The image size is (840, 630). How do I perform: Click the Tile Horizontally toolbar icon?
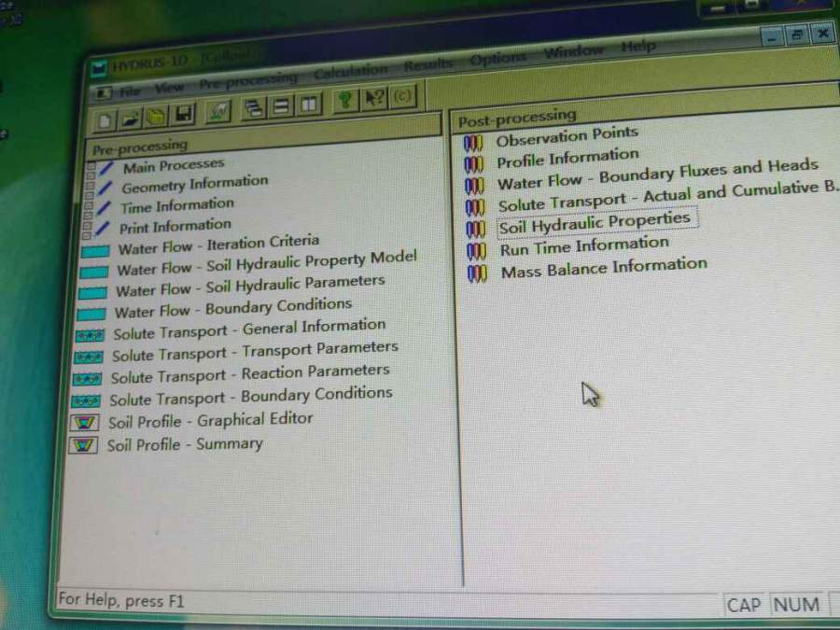(281, 106)
